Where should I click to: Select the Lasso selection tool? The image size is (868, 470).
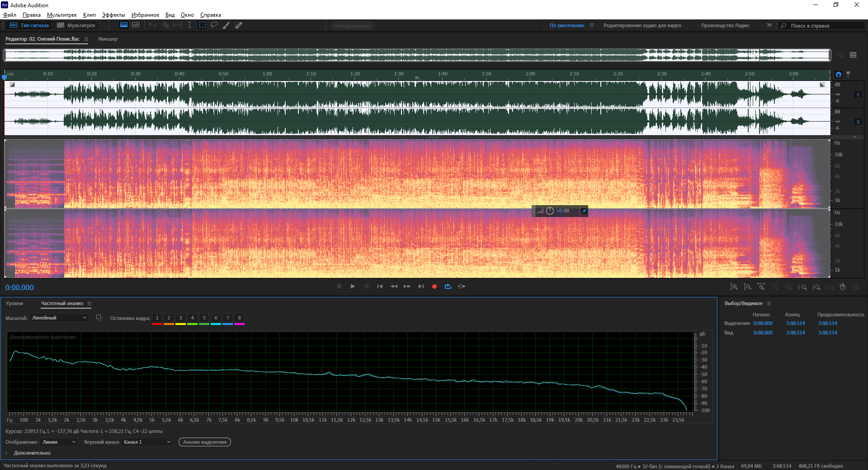[x=214, y=25]
